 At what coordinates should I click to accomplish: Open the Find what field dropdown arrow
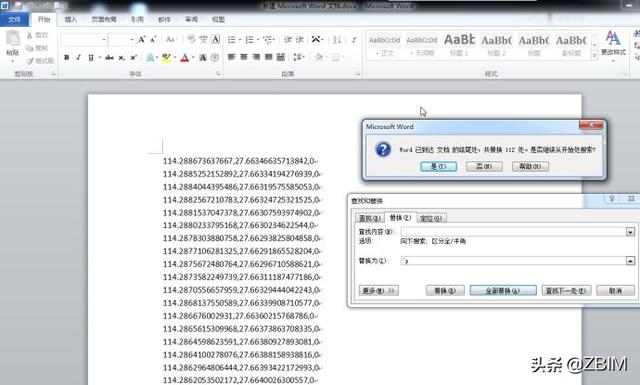630,232
